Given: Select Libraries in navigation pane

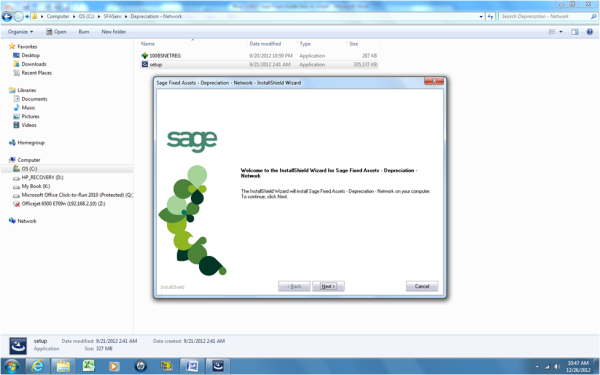Looking at the screenshot, I should coord(27,90).
